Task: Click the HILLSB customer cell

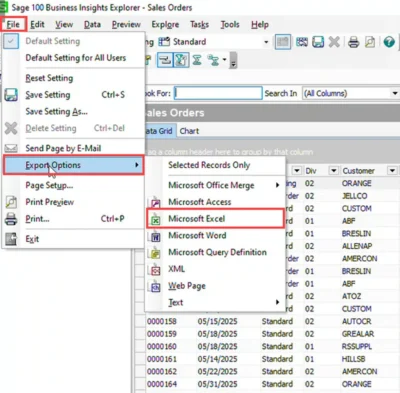Action: point(353,359)
